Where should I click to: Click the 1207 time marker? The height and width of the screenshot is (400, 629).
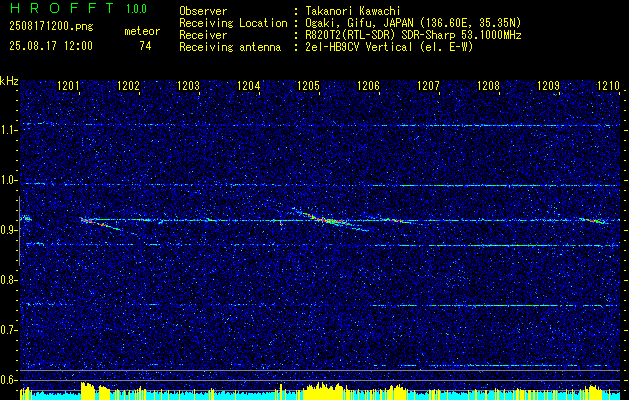[x=428, y=85]
